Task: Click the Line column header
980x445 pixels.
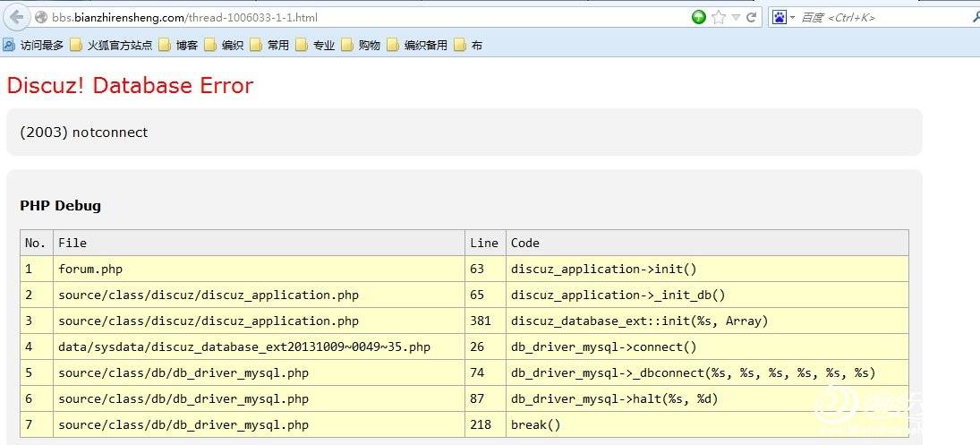Action: click(x=484, y=243)
